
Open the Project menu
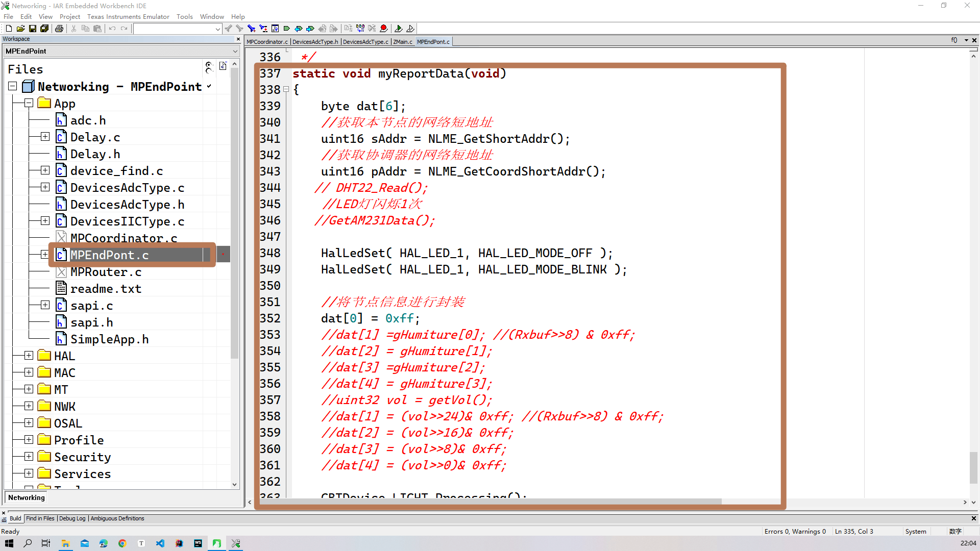click(x=69, y=16)
